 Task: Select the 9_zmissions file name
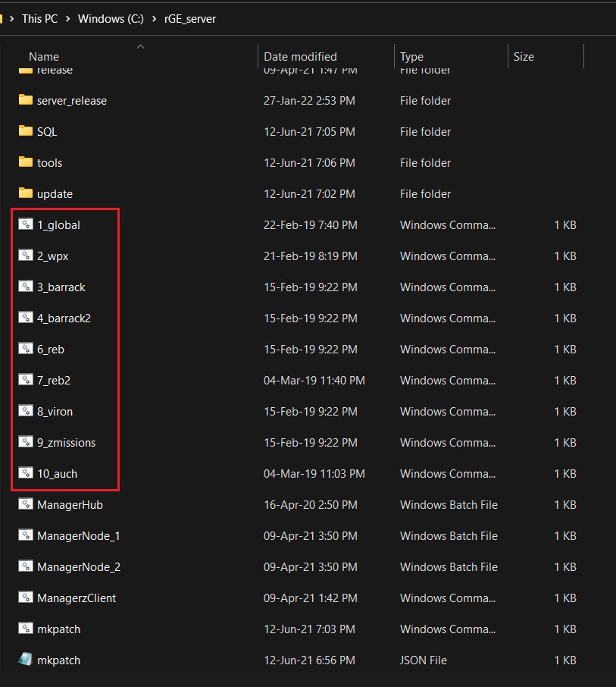point(66,442)
